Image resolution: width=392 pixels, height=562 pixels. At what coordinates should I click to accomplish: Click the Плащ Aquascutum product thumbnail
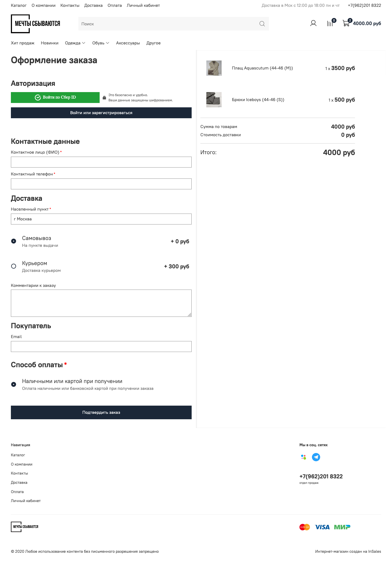click(214, 68)
